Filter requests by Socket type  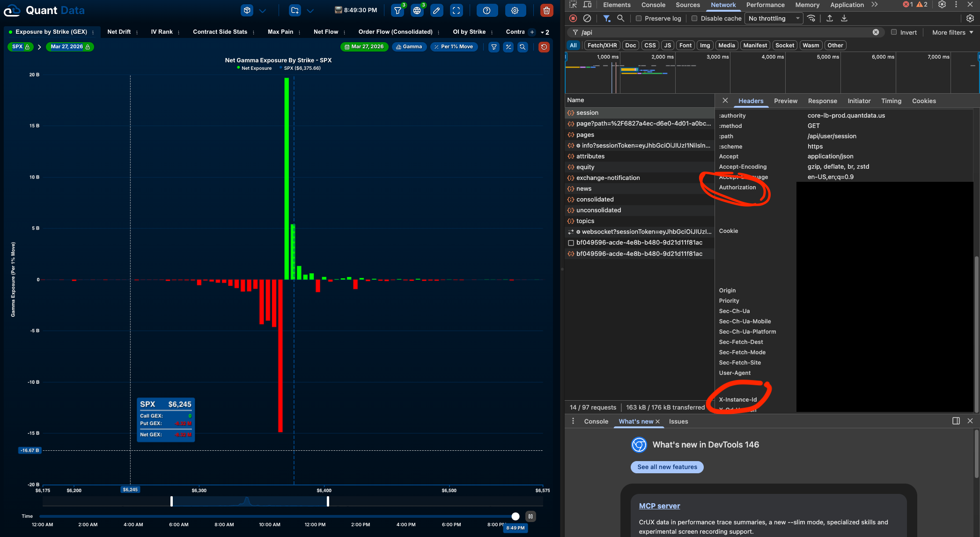785,45
